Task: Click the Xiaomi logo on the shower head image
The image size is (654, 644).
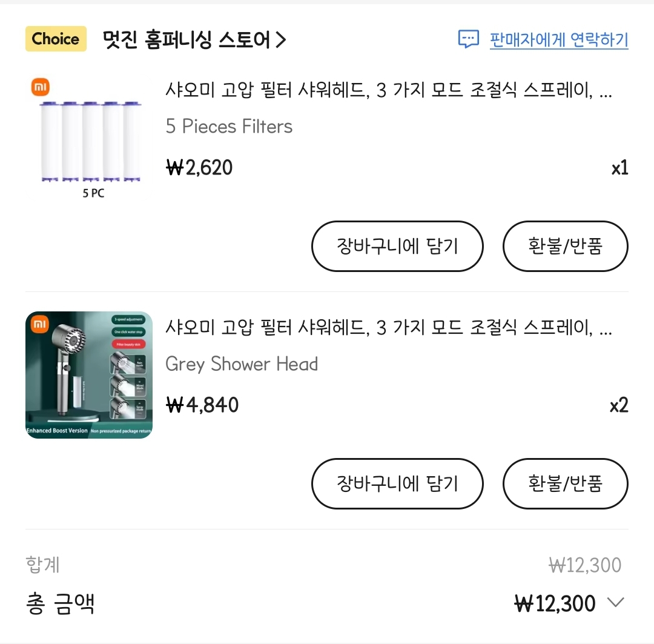Action: click(40, 325)
